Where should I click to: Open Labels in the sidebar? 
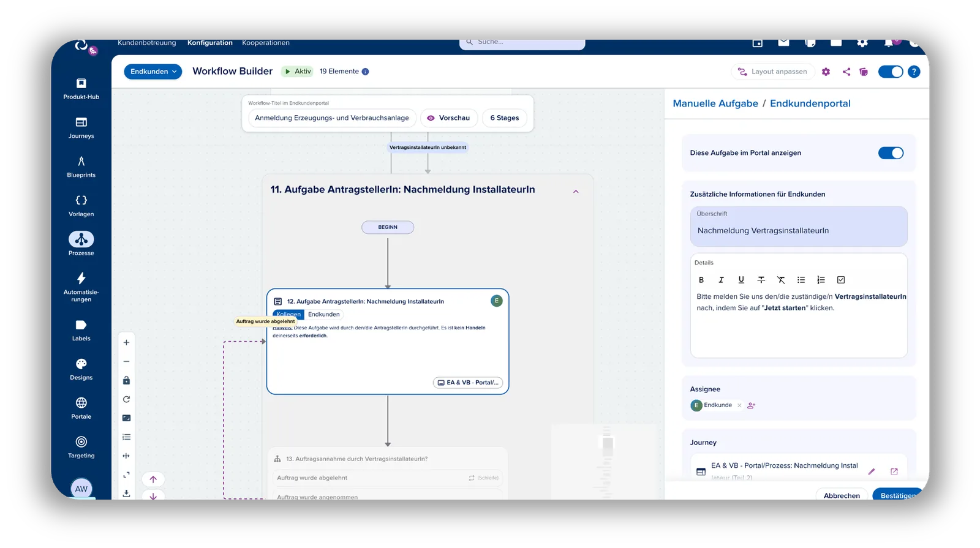point(81,331)
